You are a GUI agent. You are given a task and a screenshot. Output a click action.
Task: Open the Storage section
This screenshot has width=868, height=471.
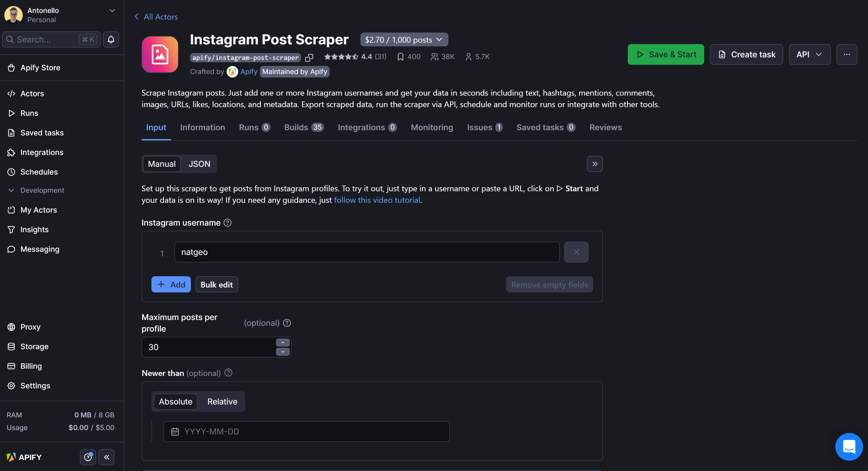coord(34,346)
